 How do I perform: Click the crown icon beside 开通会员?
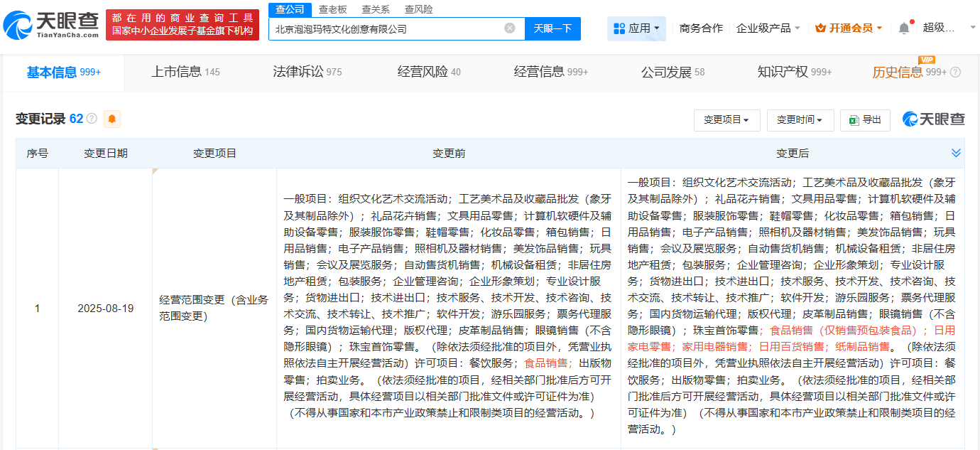[822, 27]
